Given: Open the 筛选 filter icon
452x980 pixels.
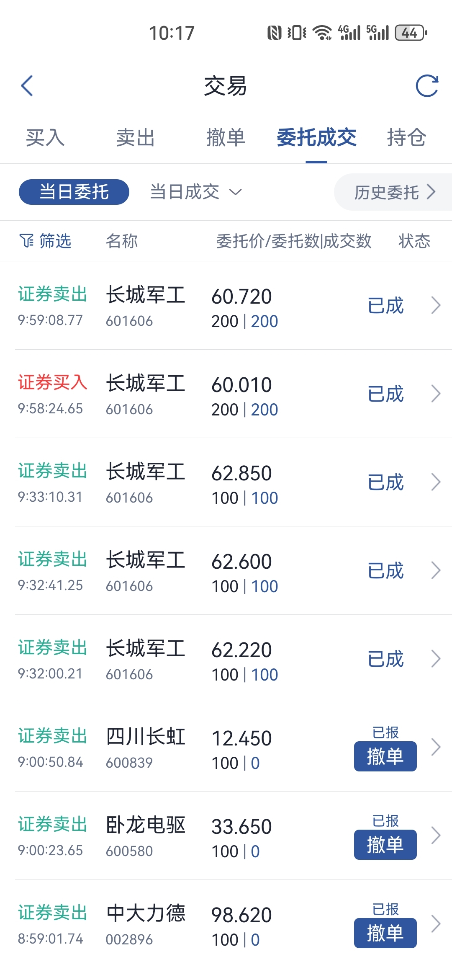Looking at the screenshot, I should coord(26,241).
